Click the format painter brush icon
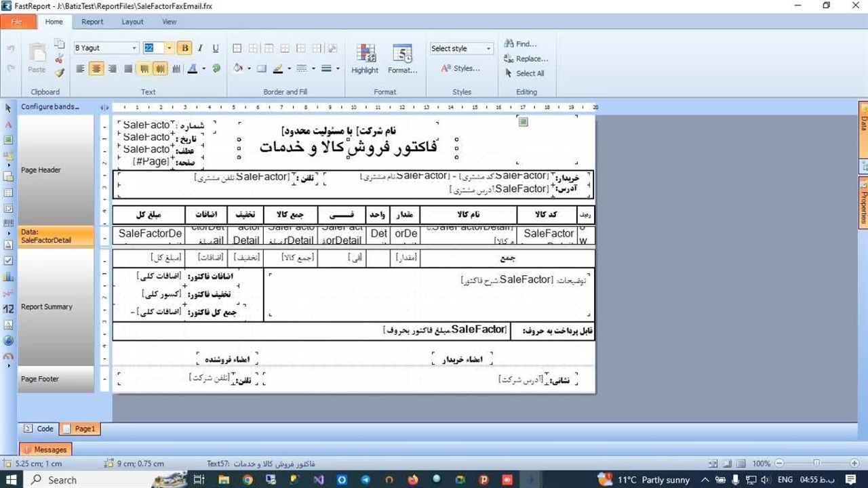This screenshot has width=868, height=488. coord(59,73)
